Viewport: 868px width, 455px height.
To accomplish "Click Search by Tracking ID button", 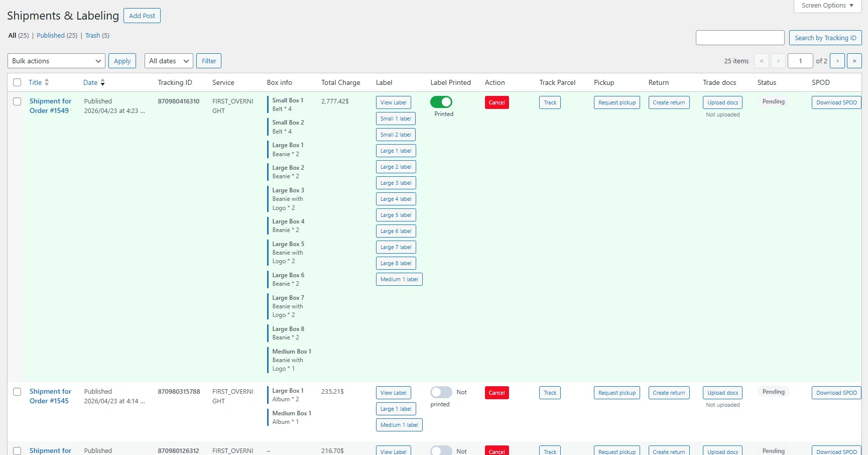I will tap(825, 38).
